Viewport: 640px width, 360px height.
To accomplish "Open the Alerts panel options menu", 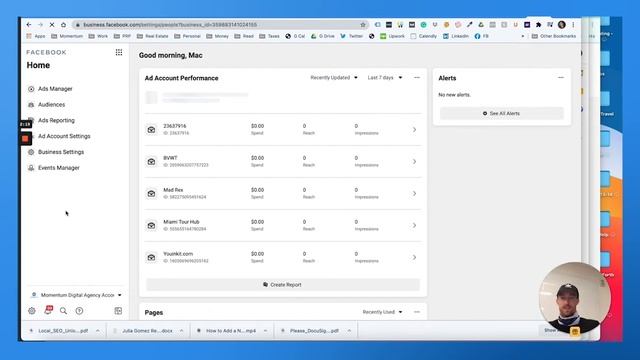I will coord(561,78).
